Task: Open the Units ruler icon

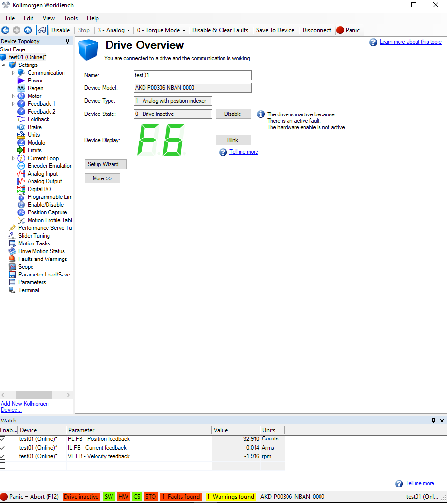Action: click(x=21, y=135)
